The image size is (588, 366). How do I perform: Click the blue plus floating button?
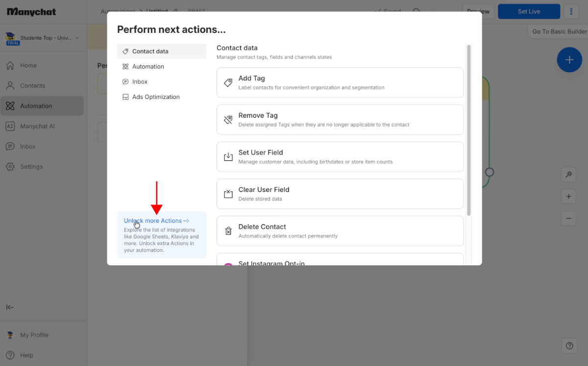tap(569, 60)
